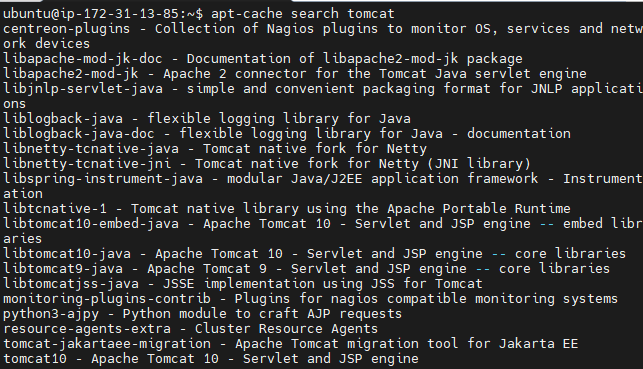This screenshot has height=369, width=643.
Task: Click 'Plugins for nagios compatible monitoring systems'
Action: pyautogui.click(x=426, y=299)
